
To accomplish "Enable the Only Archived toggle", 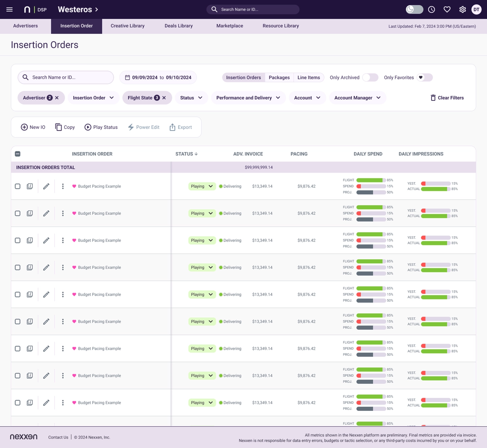I will (370, 77).
